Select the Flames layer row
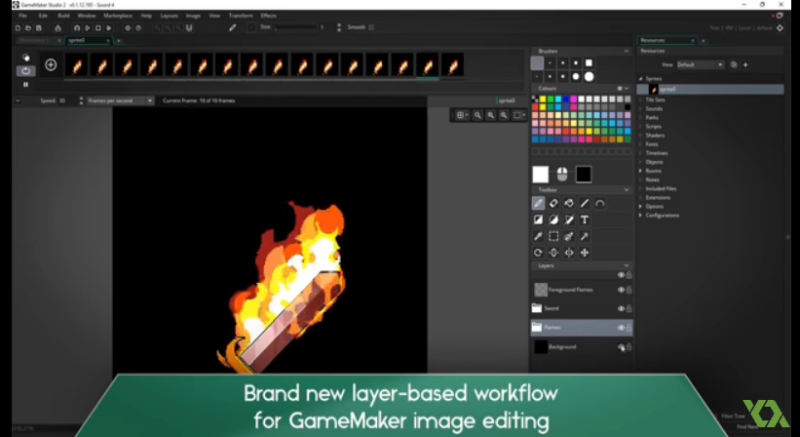Image resolution: width=800 pixels, height=437 pixels. [x=582, y=328]
